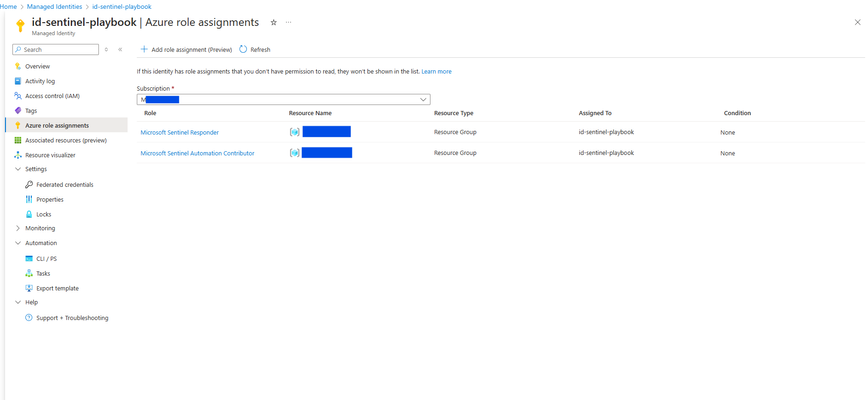
Task: Click the plus icon for Add role assignment
Action: click(144, 49)
